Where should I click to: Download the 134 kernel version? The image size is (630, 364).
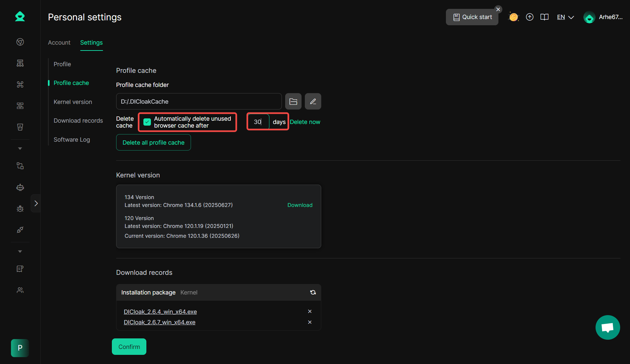(300, 205)
